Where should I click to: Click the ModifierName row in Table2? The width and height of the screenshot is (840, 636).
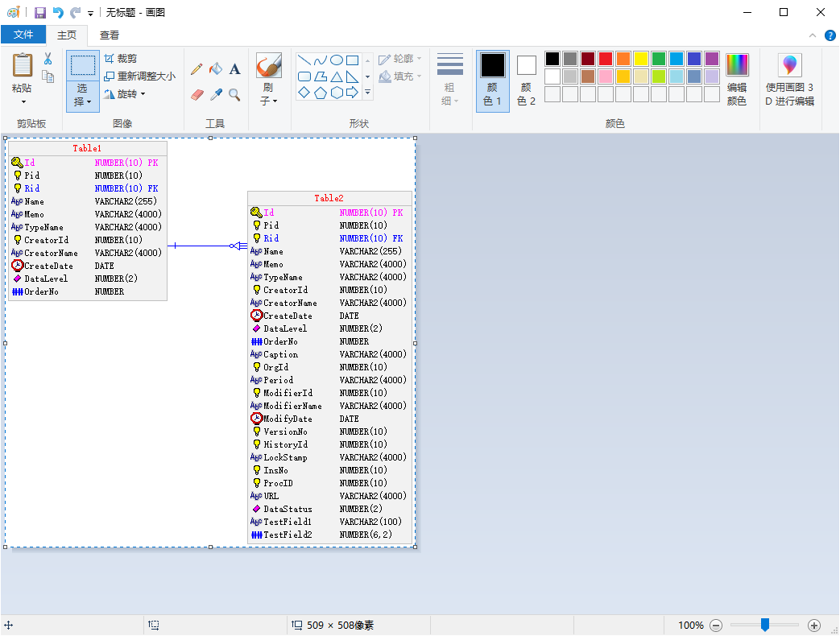tap(329, 406)
